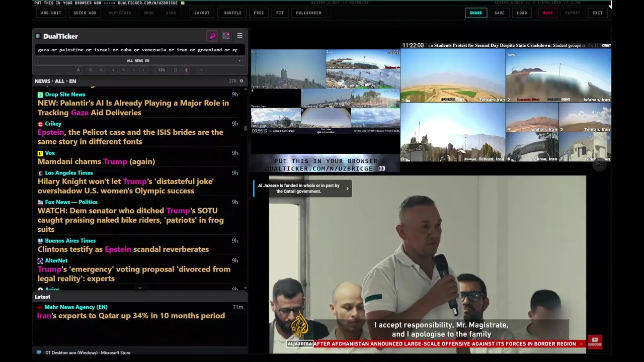
Task: Click the multi-camera mosaic video on left
Action: tap(326, 92)
